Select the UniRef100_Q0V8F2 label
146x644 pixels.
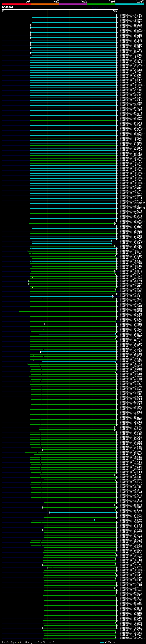131,296
